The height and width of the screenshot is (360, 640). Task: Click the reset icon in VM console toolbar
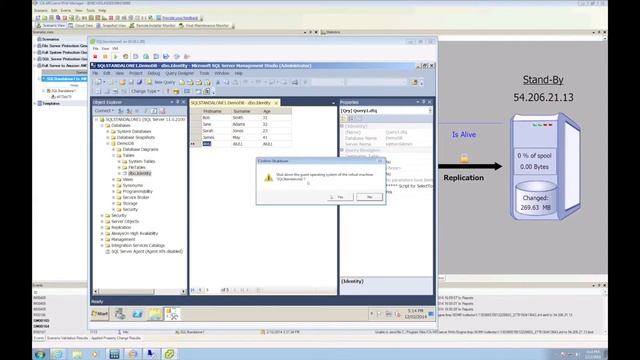pos(125,57)
